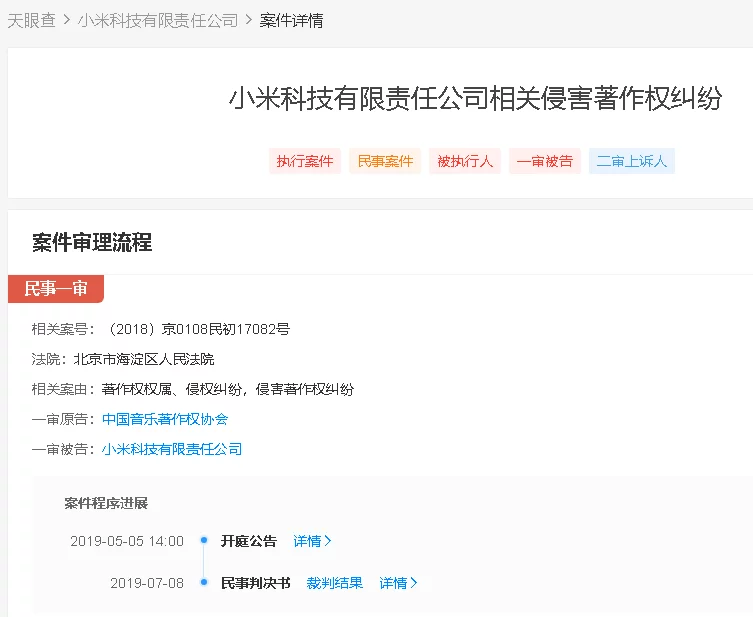
Task: Click 开庭公告 entry label
Action: point(249,541)
